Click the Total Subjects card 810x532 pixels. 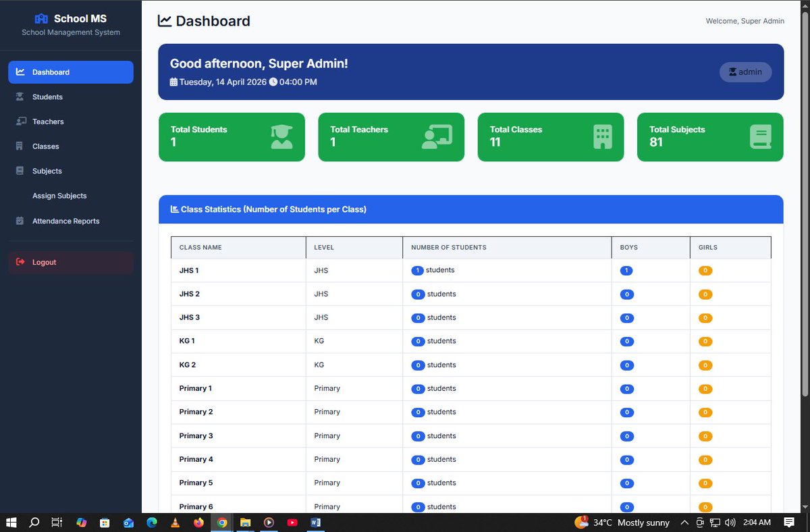pyautogui.click(x=710, y=137)
